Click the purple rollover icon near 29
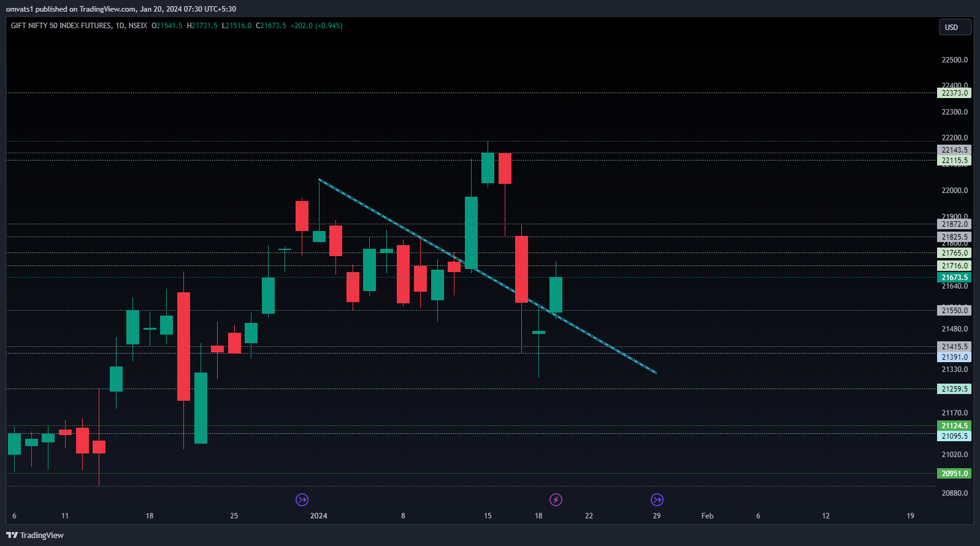980x546 pixels. tap(657, 500)
